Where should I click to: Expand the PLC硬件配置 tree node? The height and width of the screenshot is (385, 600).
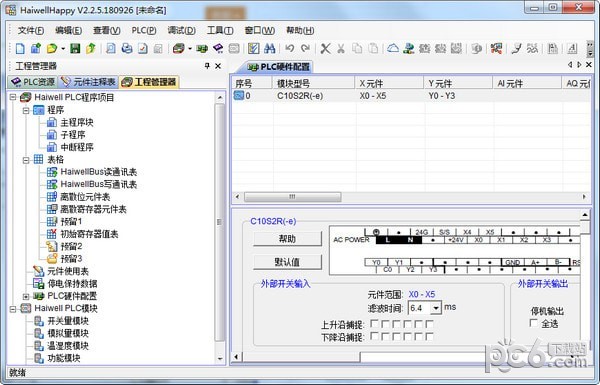click(x=26, y=296)
